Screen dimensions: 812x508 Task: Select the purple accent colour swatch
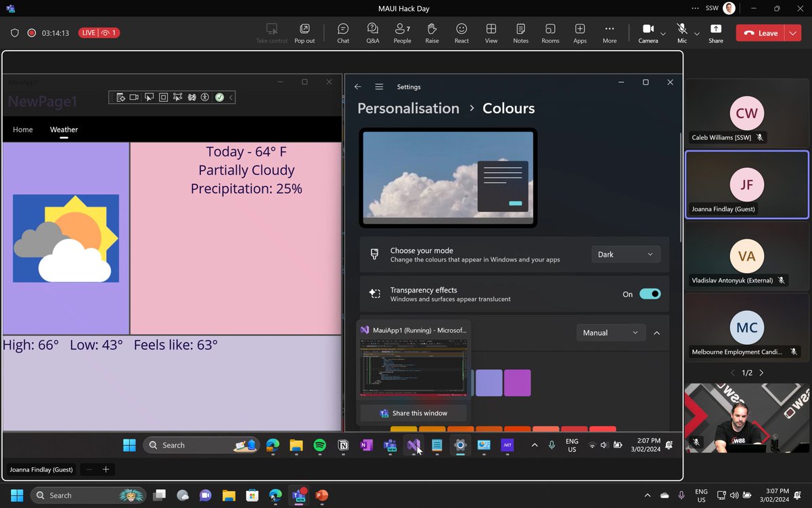[517, 383]
